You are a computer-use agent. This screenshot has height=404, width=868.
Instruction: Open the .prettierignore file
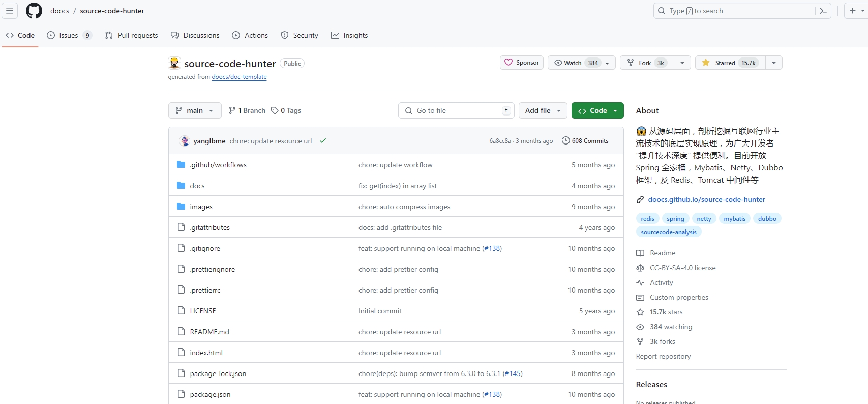tap(212, 269)
